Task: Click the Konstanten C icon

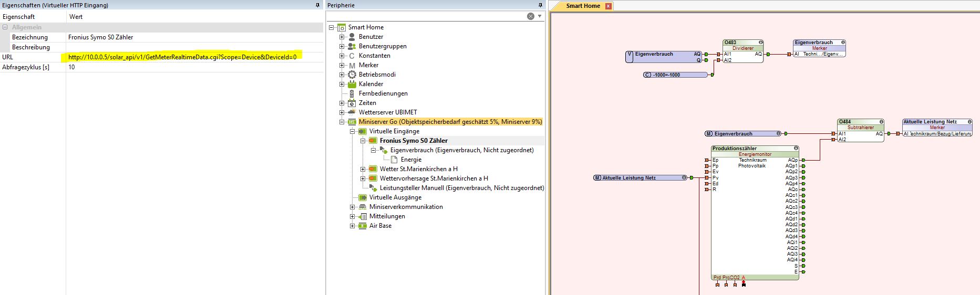Action: (x=352, y=56)
